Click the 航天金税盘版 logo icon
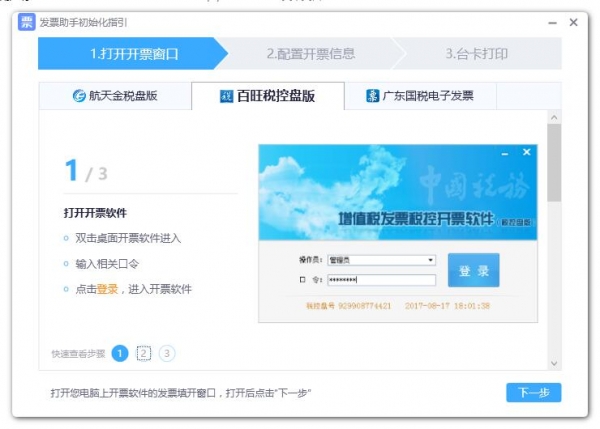Viewport: 600px width, 429px height. [79, 96]
